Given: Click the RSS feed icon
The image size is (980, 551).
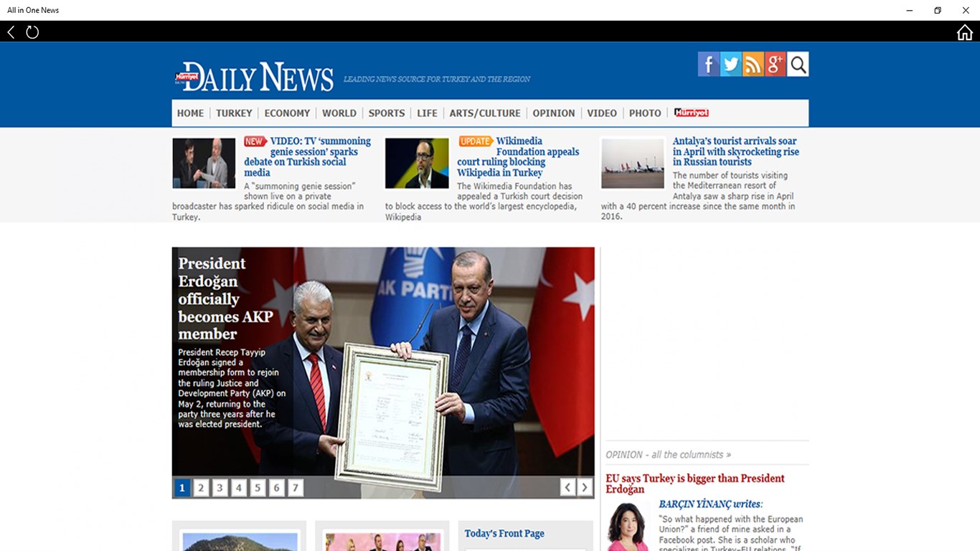Looking at the screenshot, I should pos(753,64).
